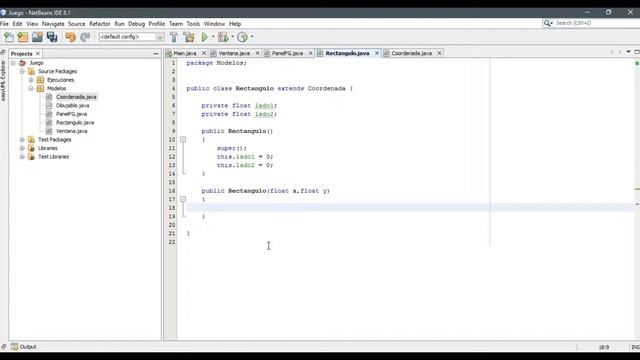The width and height of the screenshot is (640, 360).
Task: Open the Output panel button
Action: coord(24,347)
